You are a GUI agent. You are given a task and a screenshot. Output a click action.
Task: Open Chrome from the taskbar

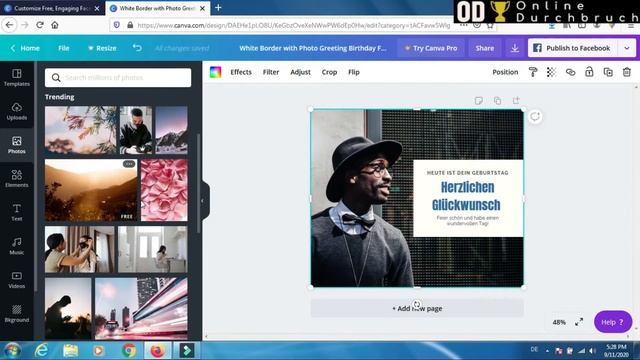(x=129, y=351)
